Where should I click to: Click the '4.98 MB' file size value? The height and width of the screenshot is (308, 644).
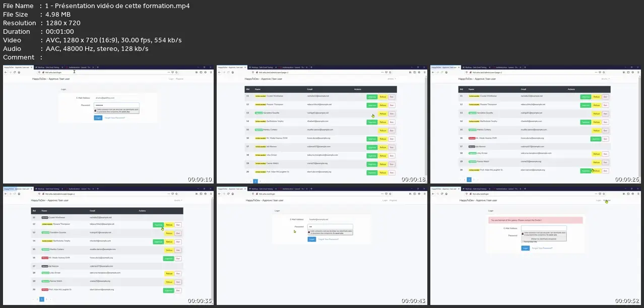pos(58,14)
